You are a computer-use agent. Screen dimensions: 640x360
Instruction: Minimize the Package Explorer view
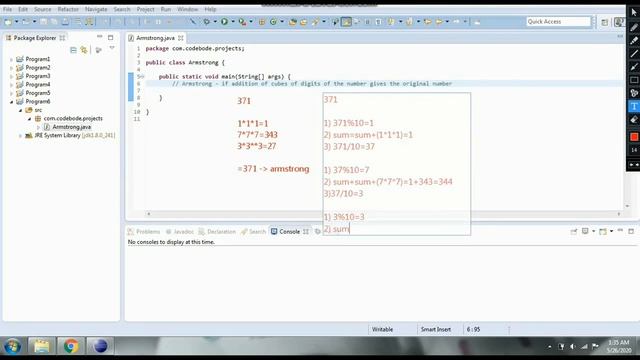[100, 37]
